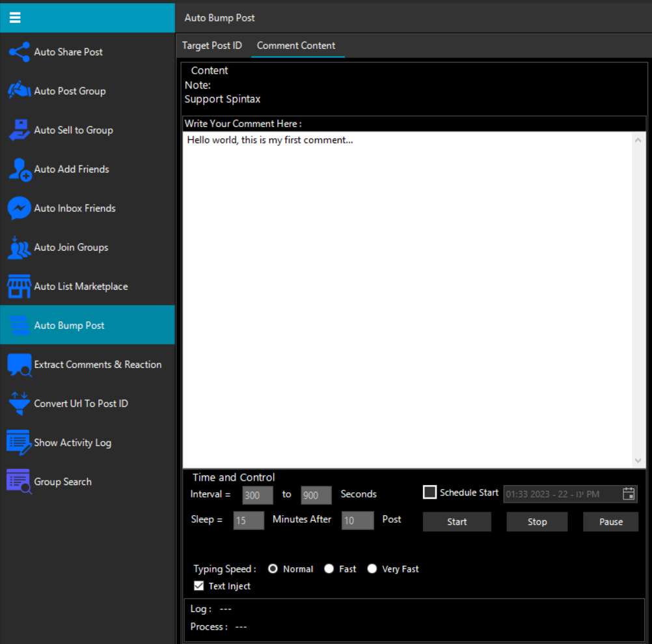Click the Auto Inbox Friends messenger icon
This screenshot has height=644, width=652.
pyautogui.click(x=19, y=208)
